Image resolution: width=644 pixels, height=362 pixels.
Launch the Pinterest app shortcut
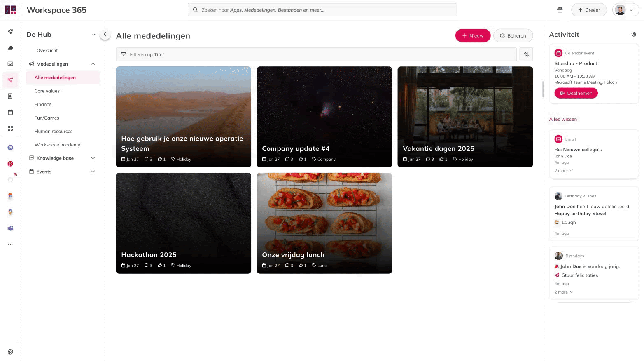coord(10,164)
